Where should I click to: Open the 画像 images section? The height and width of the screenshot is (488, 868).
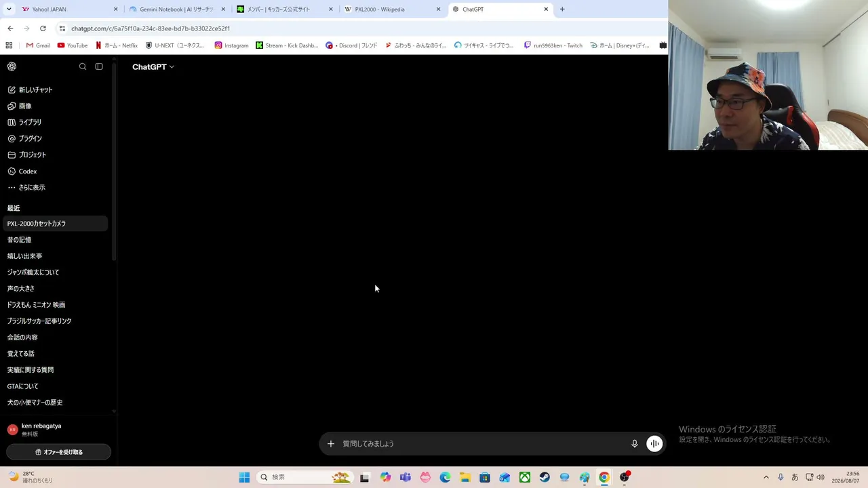[56, 106]
